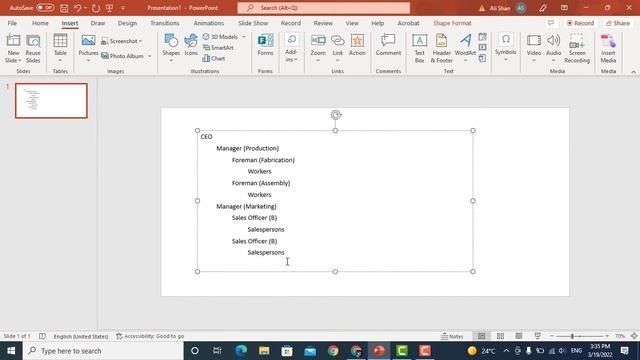Switch to Reading View
The height and width of the screenshot is (360, 640).
tap(519, 336)
